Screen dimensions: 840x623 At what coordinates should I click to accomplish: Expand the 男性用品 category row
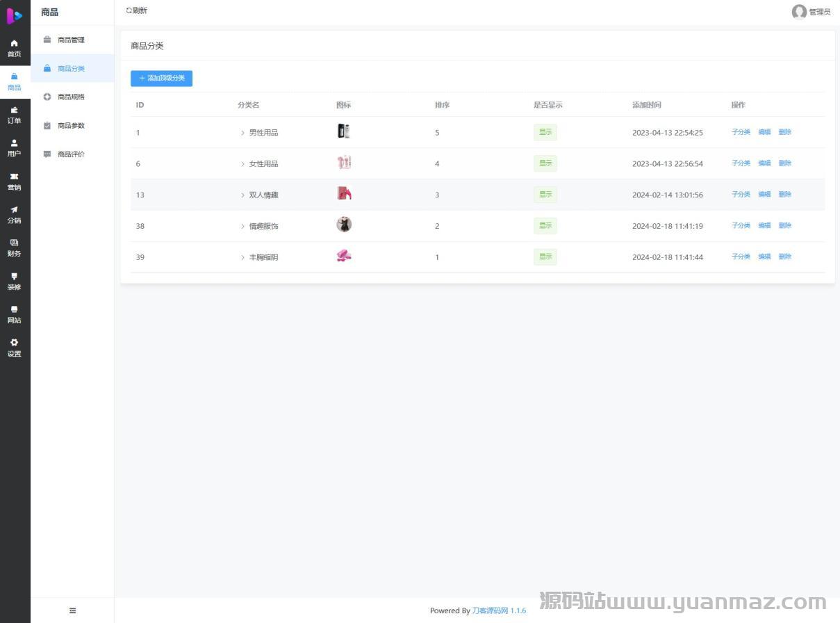click(242, 133)
